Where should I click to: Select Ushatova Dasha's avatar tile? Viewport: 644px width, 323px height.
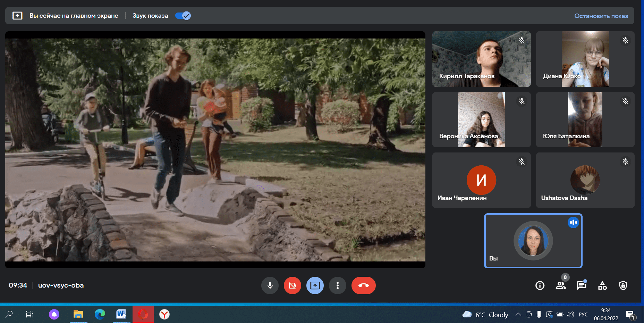click(x=585, y=180)
